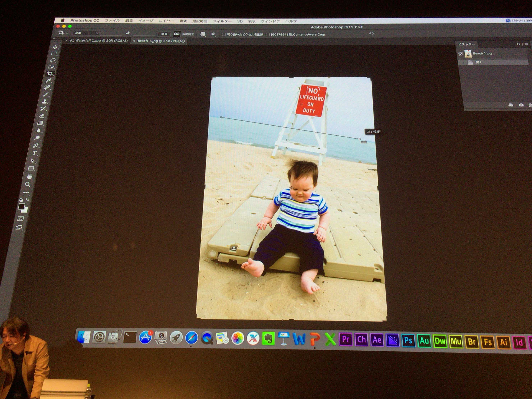Select the Move tool
Screen dimensions: 532x399
(55, 47)
